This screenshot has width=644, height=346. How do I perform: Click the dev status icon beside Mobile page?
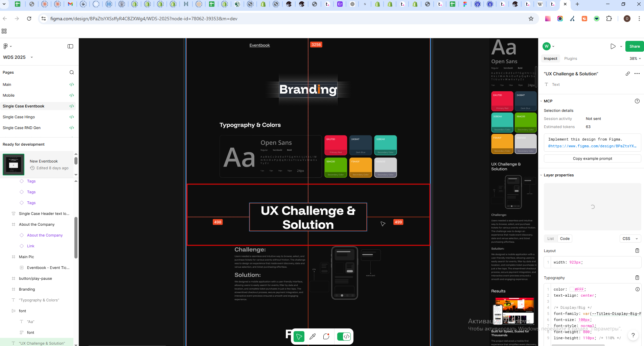click(x=72, y=95)
